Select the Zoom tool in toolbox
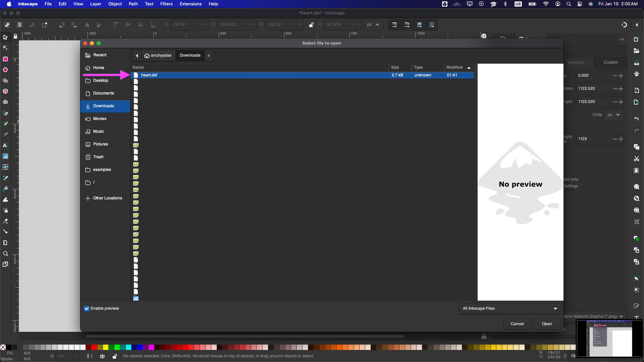644x362 pixels. coord(5,253)
